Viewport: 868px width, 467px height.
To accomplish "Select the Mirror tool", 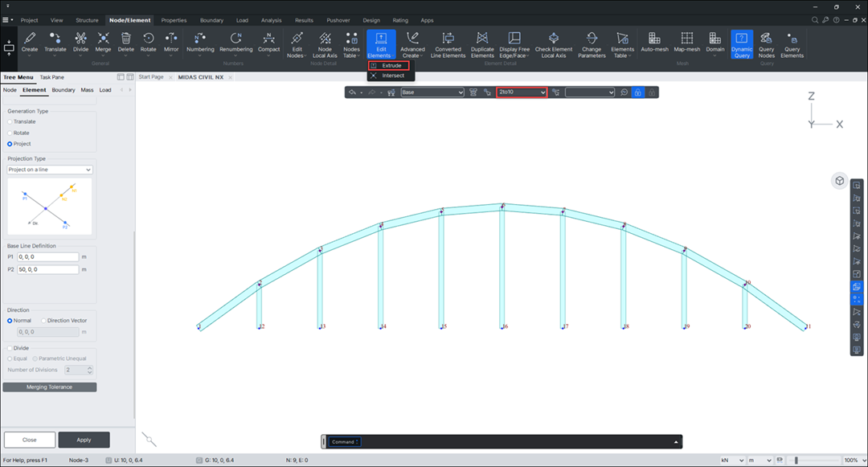I will pyautogui.click(x=172, y=43).
